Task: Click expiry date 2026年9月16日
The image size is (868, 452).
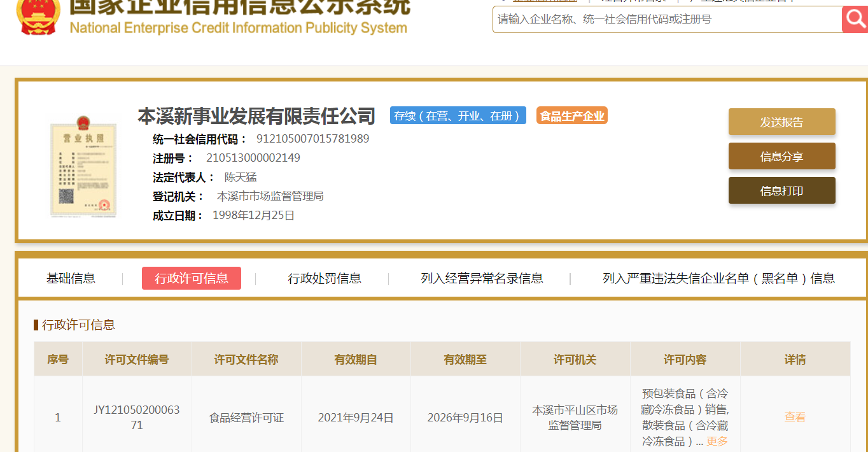Action: [x=465, y=418]
